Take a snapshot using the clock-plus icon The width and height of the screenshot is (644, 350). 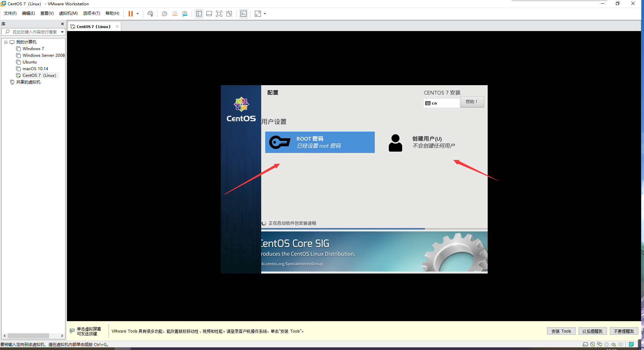(x=164, y=14)
